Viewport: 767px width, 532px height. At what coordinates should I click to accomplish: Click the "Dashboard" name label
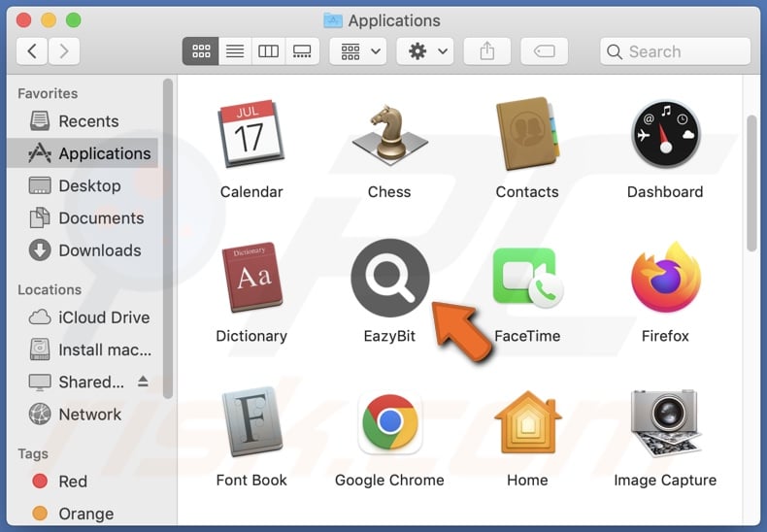click(665, 191)
